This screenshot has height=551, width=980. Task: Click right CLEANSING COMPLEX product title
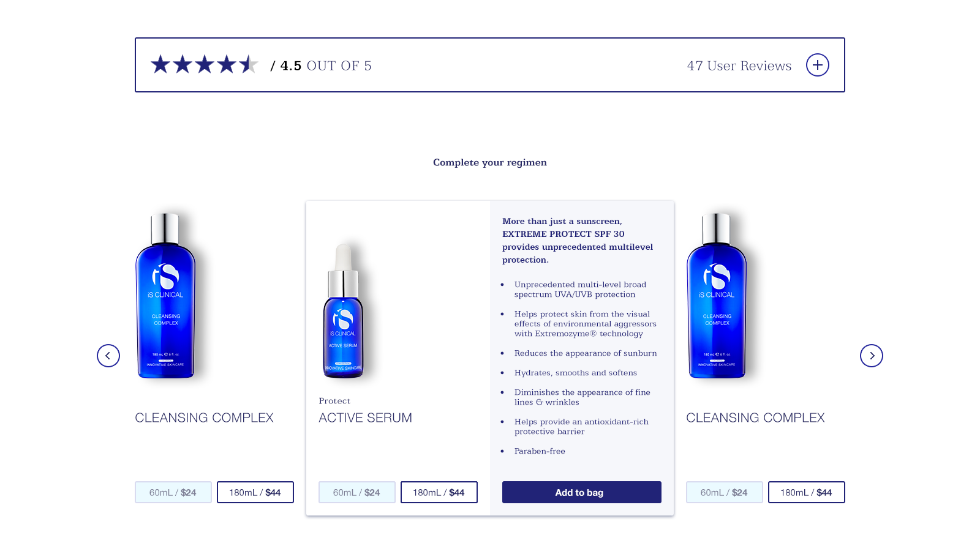click(755, 418)
